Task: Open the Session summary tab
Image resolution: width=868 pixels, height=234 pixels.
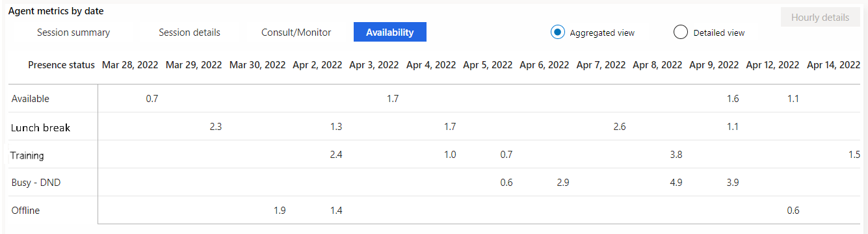Action: coord(73,32)
